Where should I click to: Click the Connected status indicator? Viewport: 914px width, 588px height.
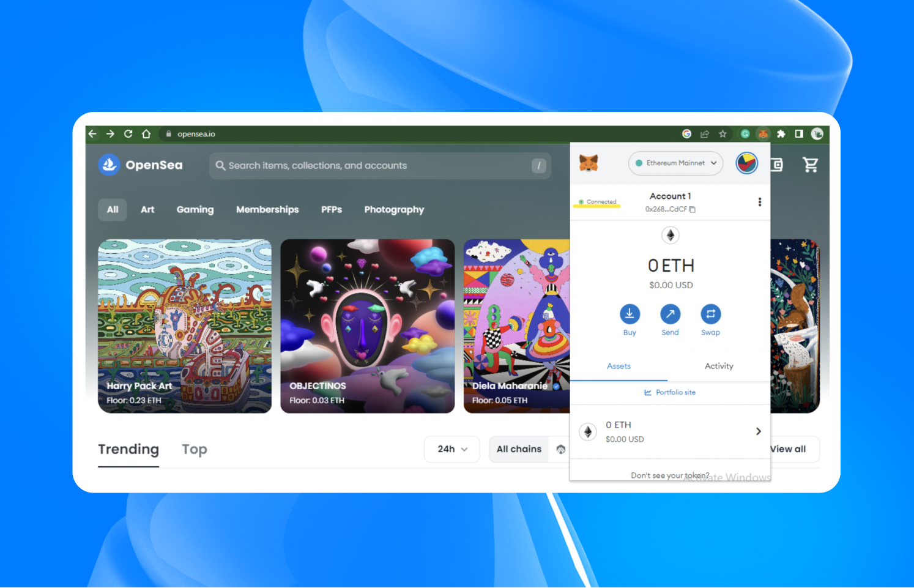click(598, 202)
